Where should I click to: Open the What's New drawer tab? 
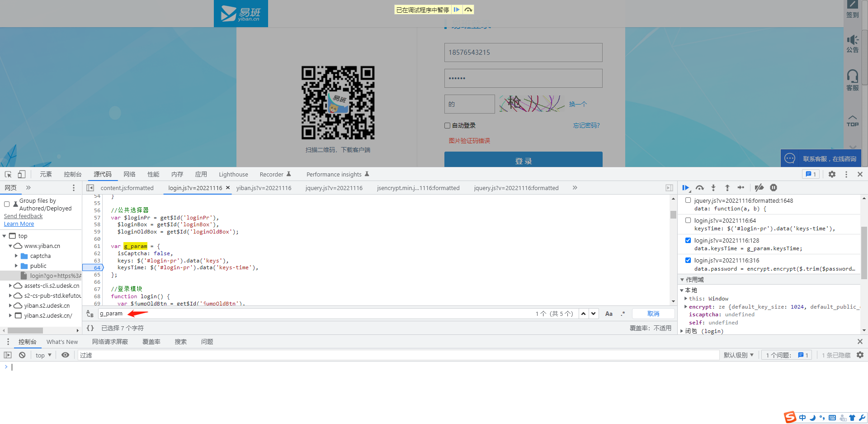point(62,342)
